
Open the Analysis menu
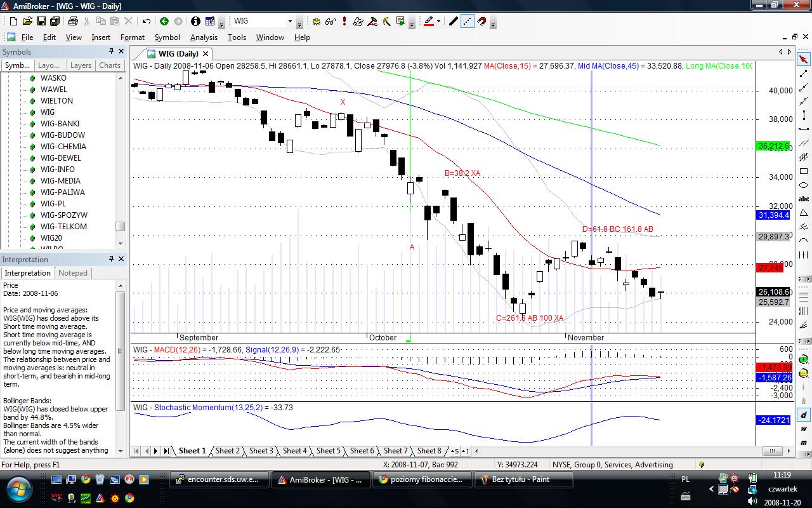(204, 37)
